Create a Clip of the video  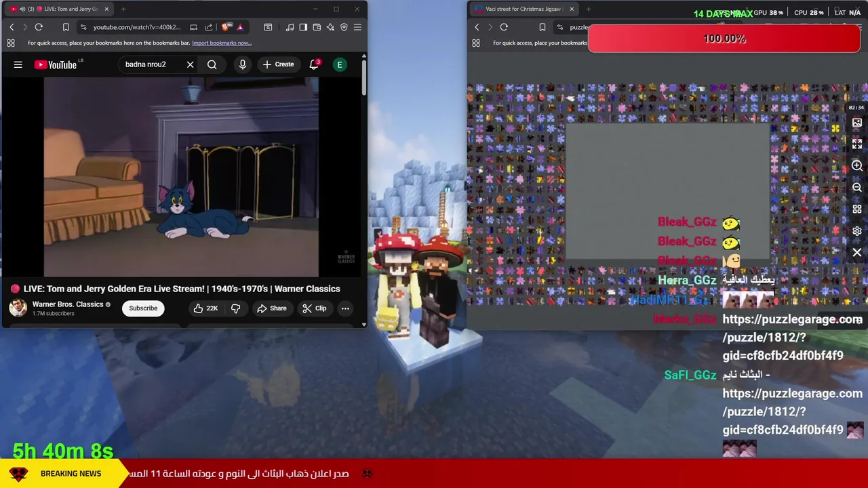[315, 308]
